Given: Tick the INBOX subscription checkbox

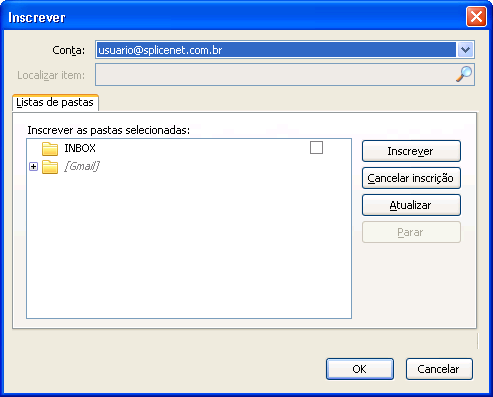Looking at the screenshot, I should click(x=316, y=148).
